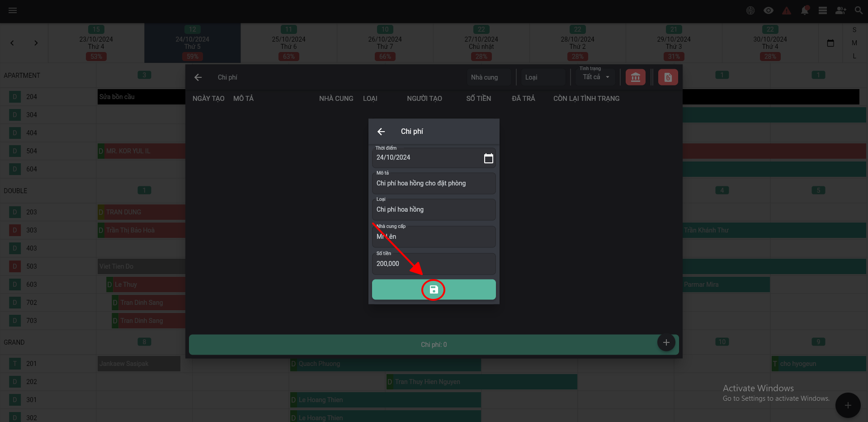Click the red D badge of room 303

click(15, 230)
